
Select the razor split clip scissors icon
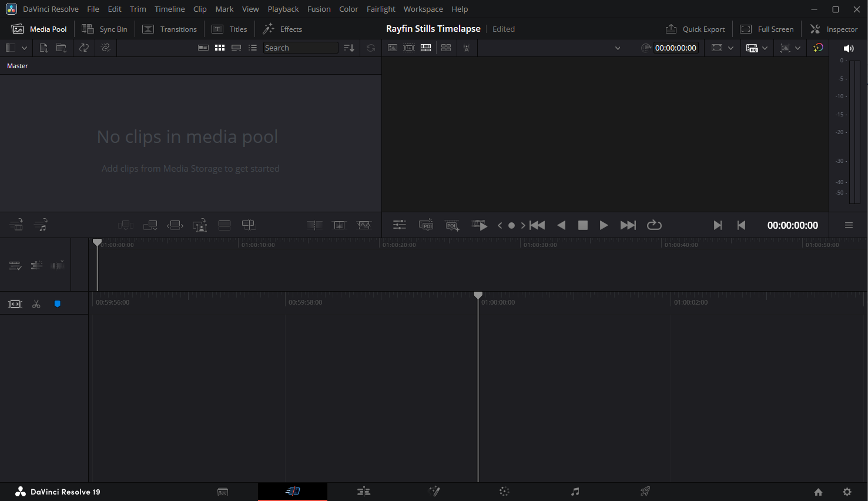pyautogui.click(x=36, y=304)
